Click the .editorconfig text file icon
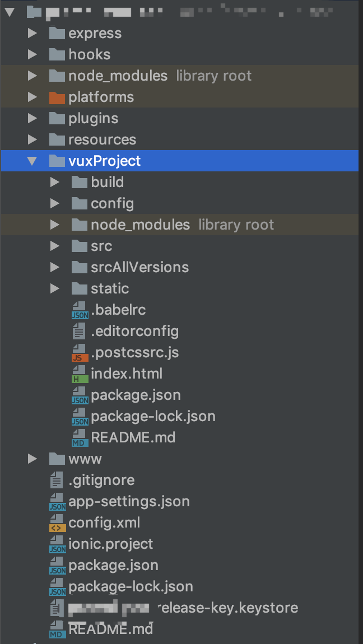This screenshot has width=363, height=644. [x=80, y=332]
